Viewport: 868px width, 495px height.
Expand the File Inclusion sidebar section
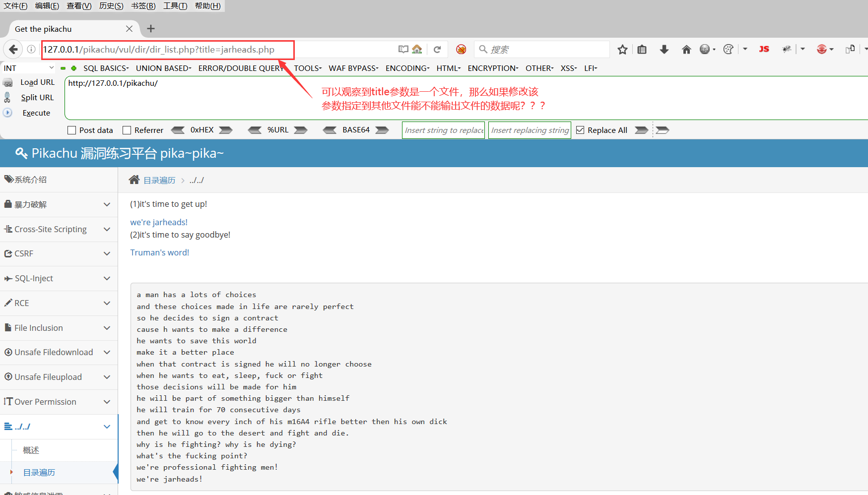(59, 328)
